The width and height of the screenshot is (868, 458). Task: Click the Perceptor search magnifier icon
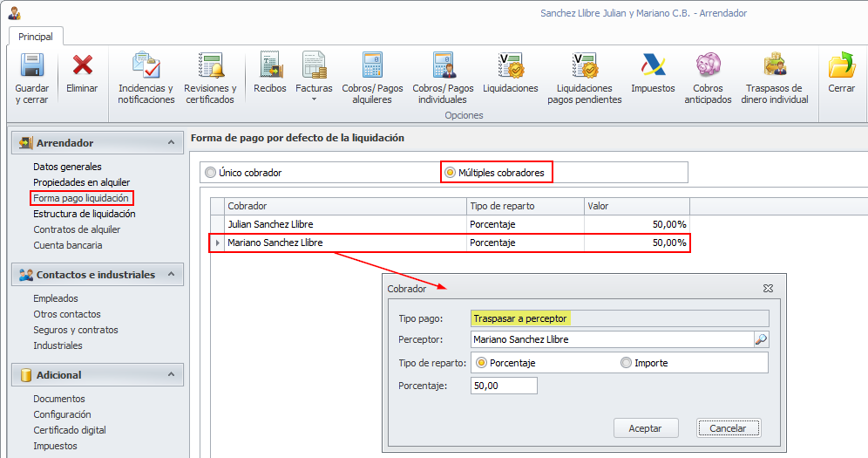761,339
